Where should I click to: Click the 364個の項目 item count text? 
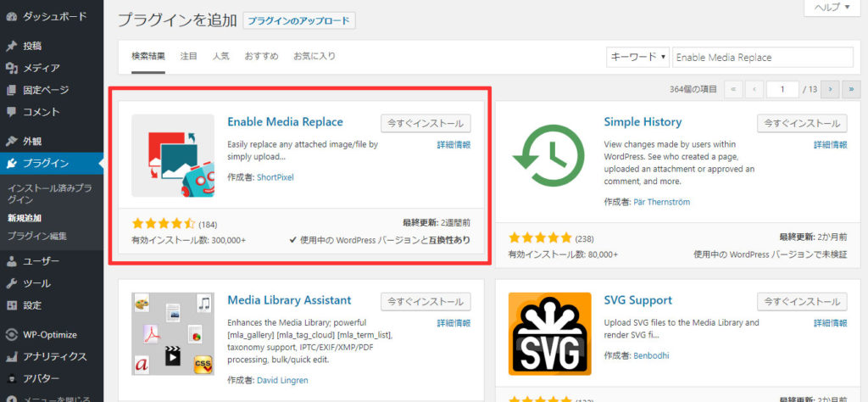(693, 88)
